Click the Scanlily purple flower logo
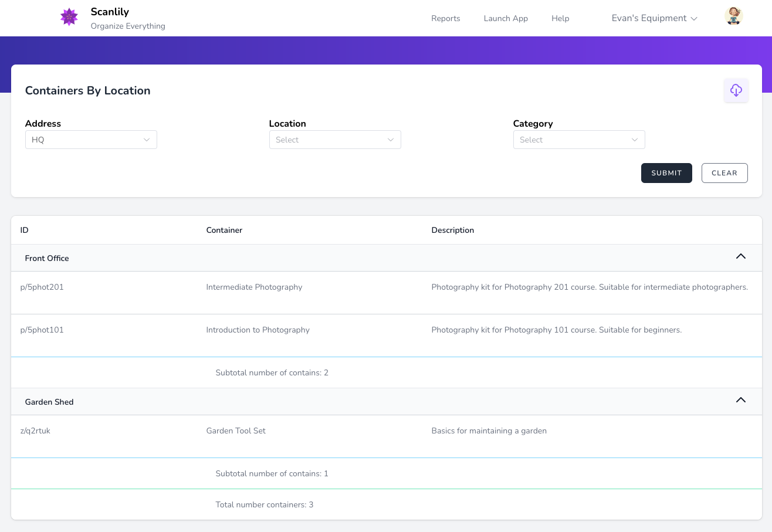The height and width of the screenshot is (532, 772). 69,18
